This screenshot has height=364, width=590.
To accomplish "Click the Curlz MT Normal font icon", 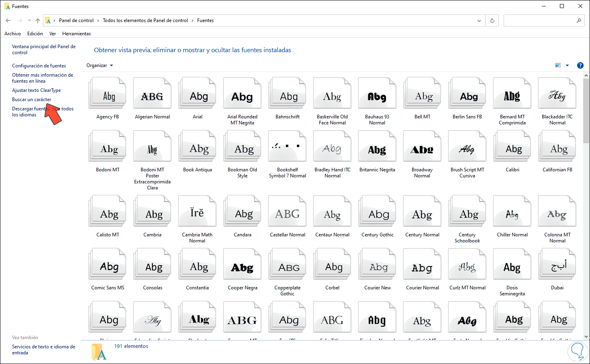I will 467,264.
